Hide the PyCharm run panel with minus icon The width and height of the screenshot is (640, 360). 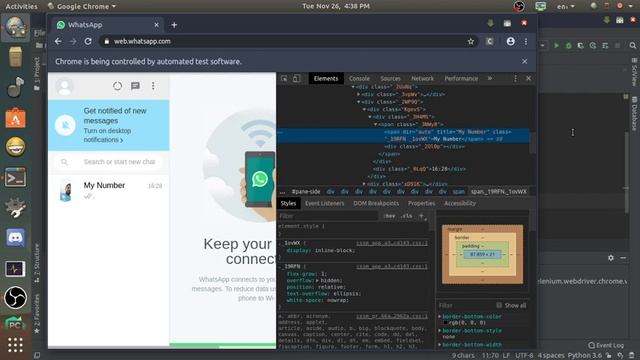(623, 258)
